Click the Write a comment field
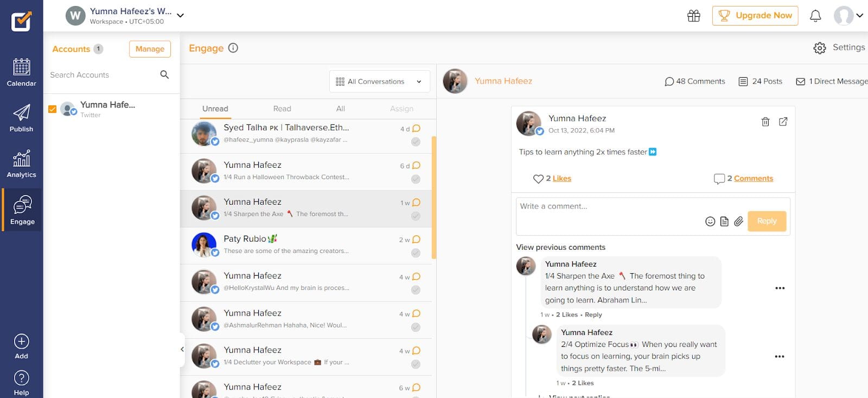The image size is (868, 398). pos(608,206)
